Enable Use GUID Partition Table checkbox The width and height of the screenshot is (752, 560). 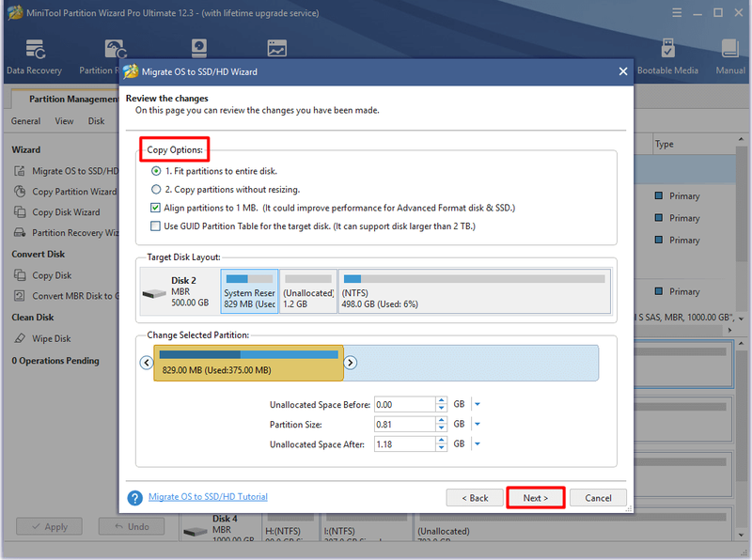coord(155,226)
